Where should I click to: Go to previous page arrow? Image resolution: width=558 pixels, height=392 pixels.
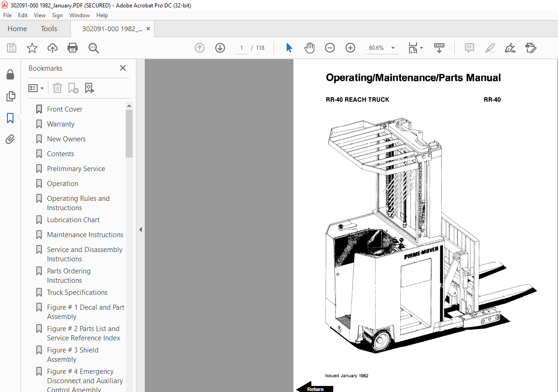click(x=200, y=48)
